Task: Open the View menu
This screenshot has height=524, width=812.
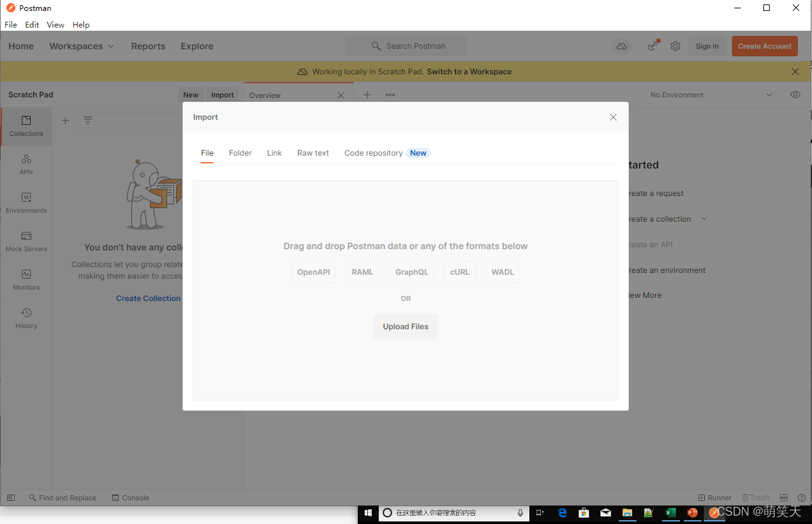Action: (56, 25)
